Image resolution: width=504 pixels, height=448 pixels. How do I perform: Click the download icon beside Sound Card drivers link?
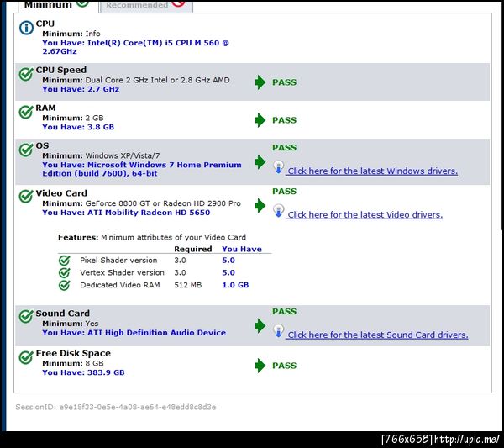point(278,331)
